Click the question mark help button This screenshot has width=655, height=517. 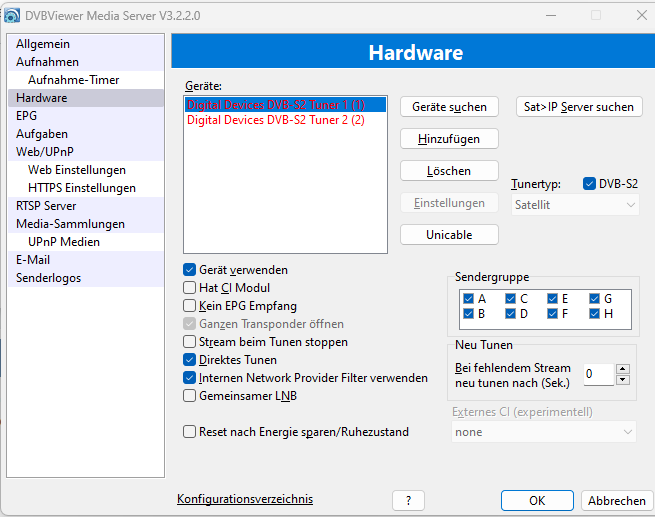(408, 500)
